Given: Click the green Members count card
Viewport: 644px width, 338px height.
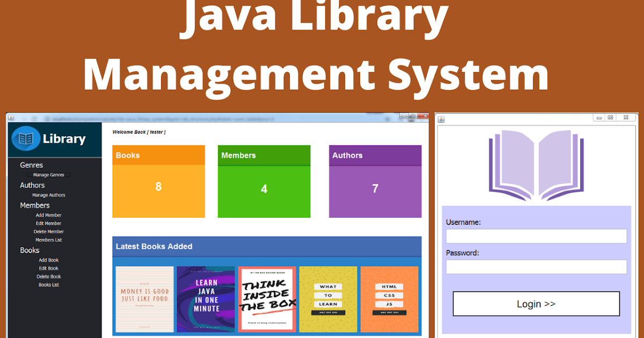Looking at the screenshot, I should 264,181.
